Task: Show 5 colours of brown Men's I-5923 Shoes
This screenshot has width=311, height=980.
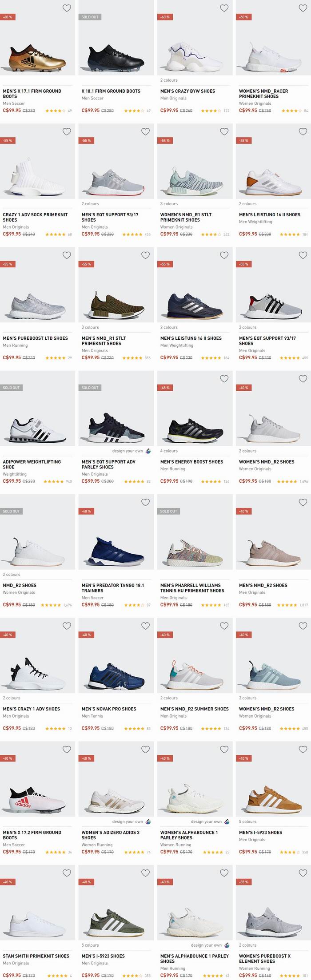Action: (247, 821)
